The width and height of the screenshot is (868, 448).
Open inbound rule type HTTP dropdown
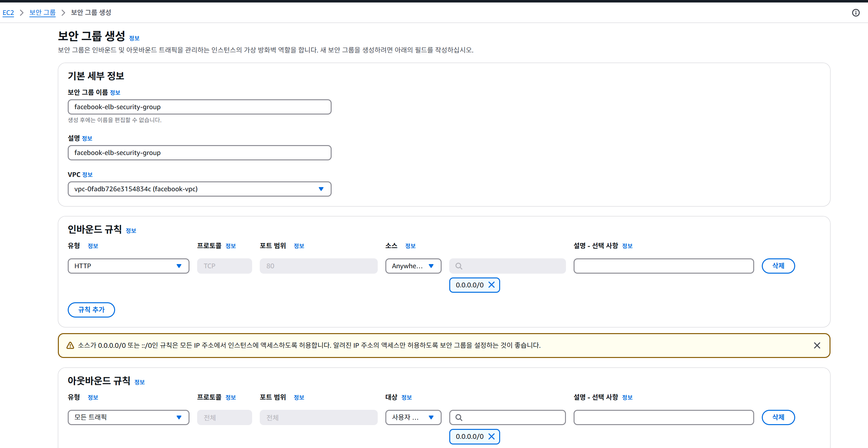128,266
